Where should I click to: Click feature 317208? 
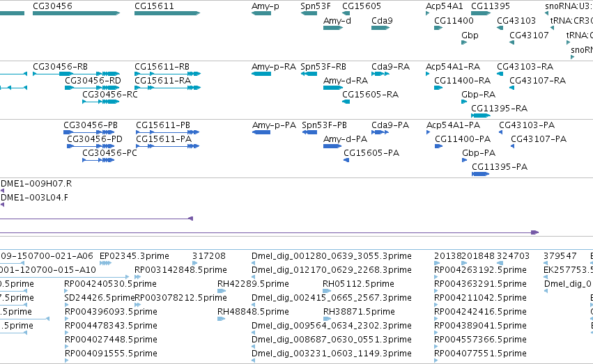click(x=209, y=256)
